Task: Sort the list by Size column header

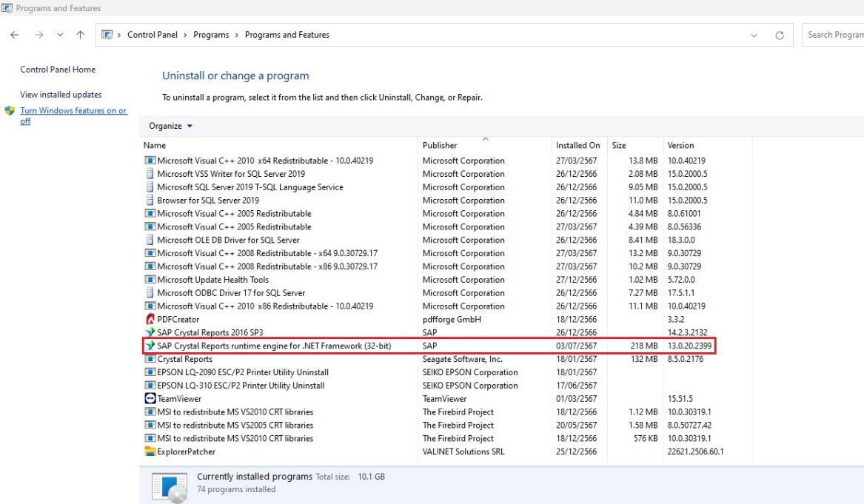Action: [619, 146]
